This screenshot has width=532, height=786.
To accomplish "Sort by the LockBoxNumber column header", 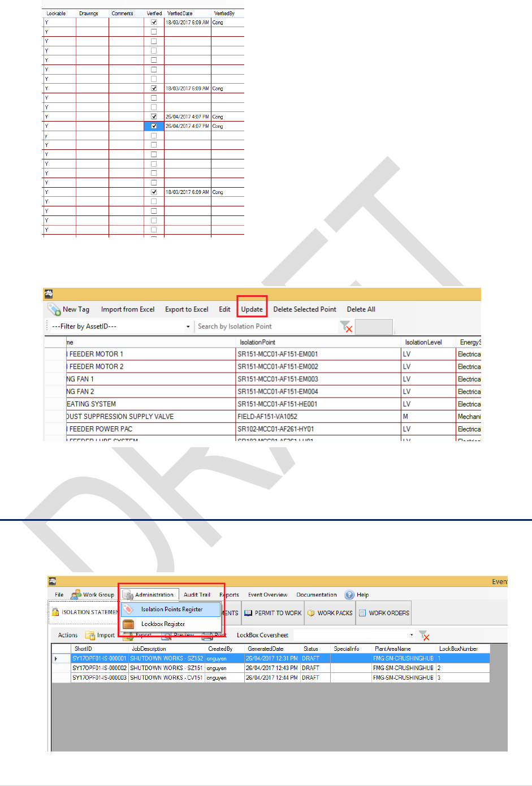I will 462,649.
